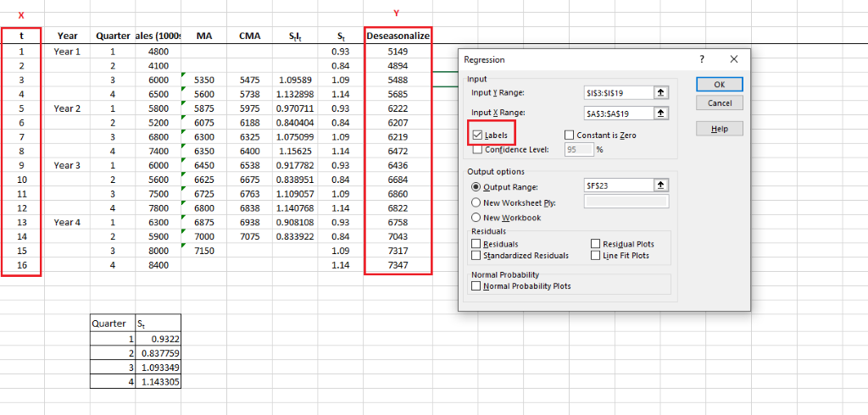Enable the Constant is Zero checkbox

pyautogui.click(x=570, y=135)
